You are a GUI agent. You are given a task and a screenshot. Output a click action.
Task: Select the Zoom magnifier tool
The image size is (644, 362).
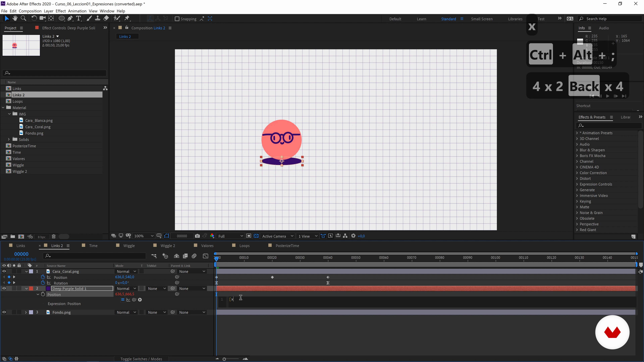23,18
